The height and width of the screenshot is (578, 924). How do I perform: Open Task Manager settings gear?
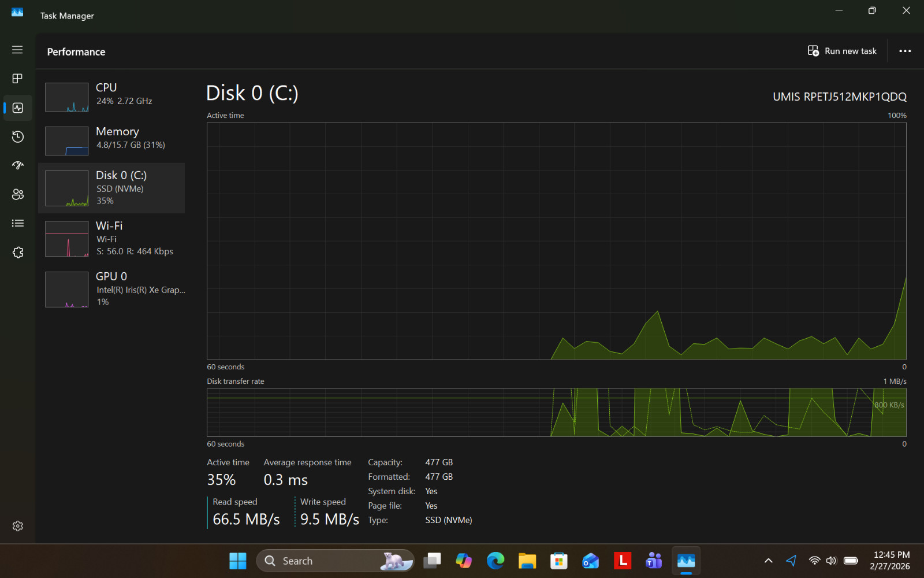coord(17,526)
